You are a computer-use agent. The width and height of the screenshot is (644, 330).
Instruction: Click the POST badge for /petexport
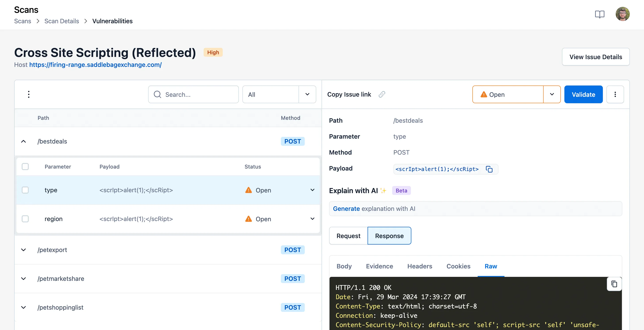coord(293,250)
